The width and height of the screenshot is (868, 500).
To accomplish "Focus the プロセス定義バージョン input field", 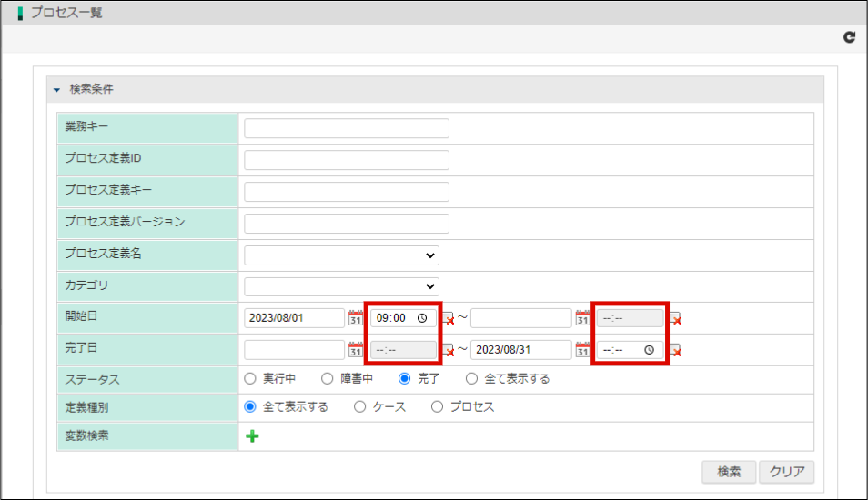I will [347, 224].
